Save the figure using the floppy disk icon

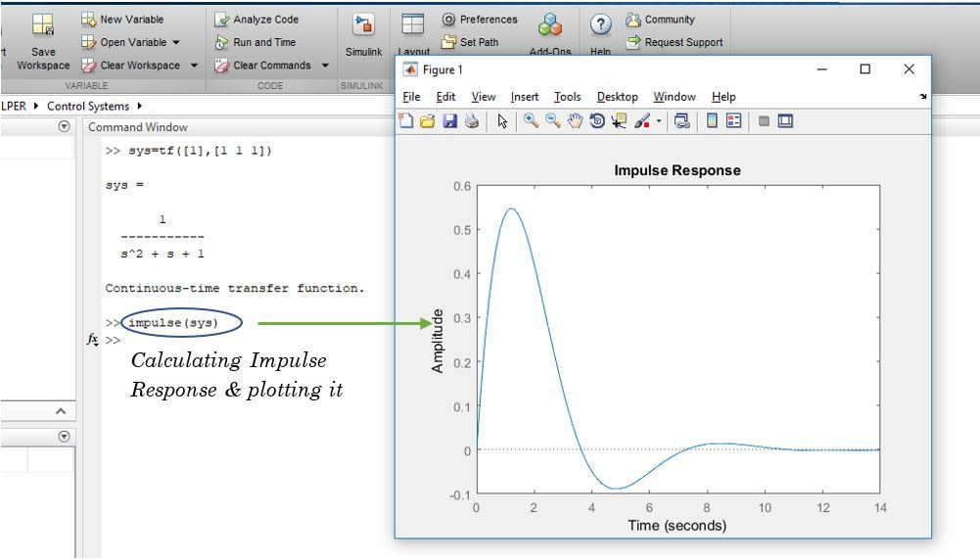coord(450,120)
